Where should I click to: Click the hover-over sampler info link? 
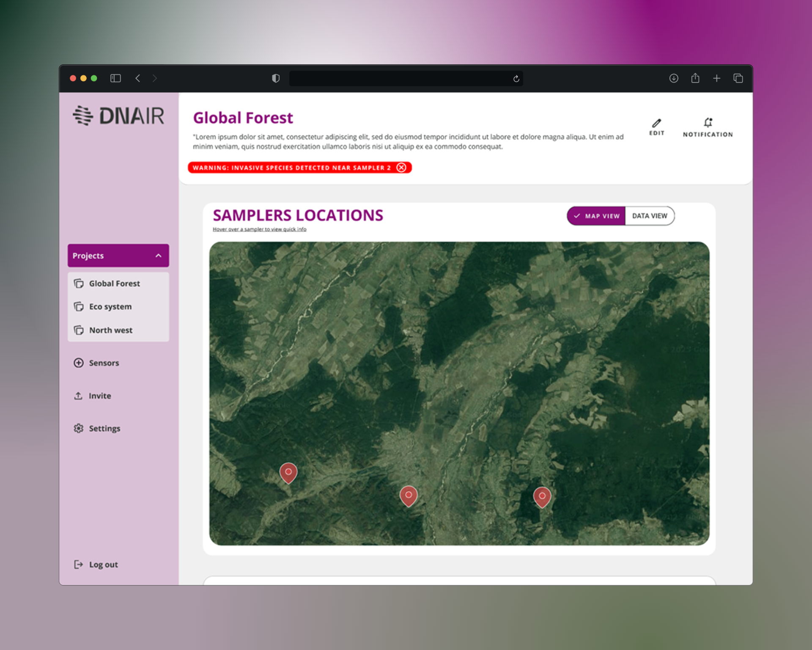tap(259, 229)
